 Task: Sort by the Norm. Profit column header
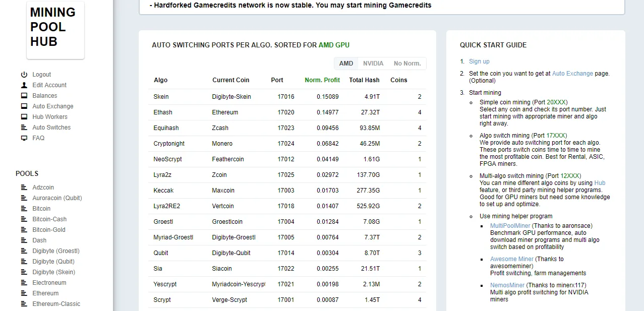coord(322,80)
